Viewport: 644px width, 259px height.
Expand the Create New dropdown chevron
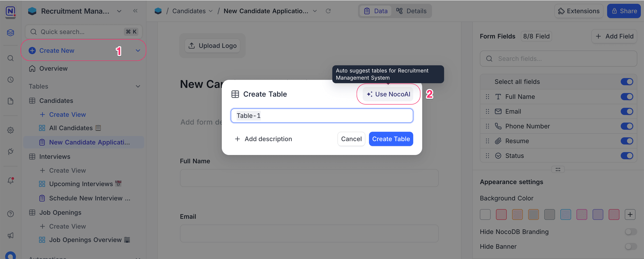pyautogui.click(x=138, y=50)
